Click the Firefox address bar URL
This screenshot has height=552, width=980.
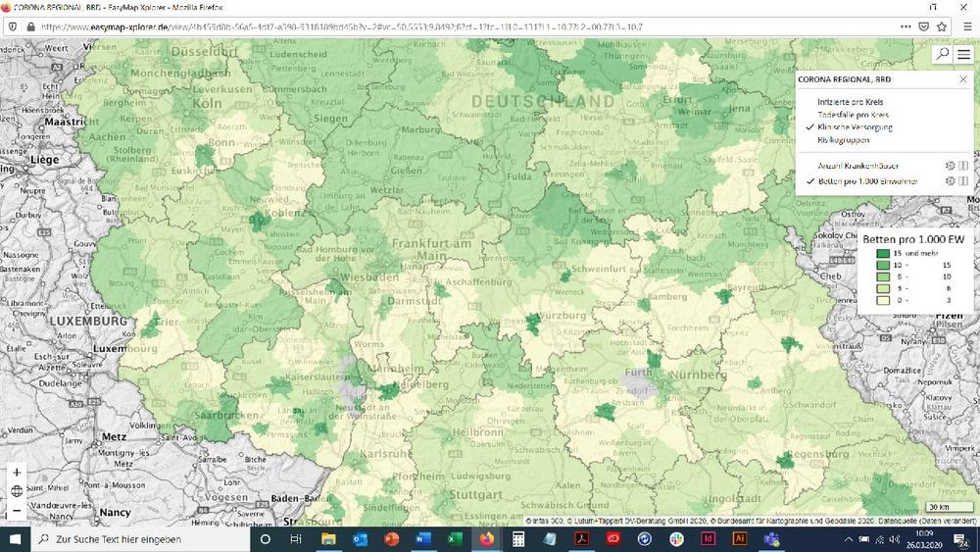click(341, 26)
